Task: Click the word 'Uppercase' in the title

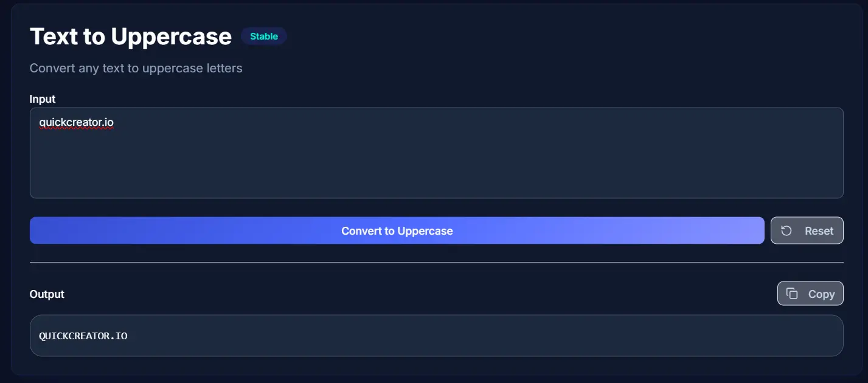Action: [x=172, y=37]
